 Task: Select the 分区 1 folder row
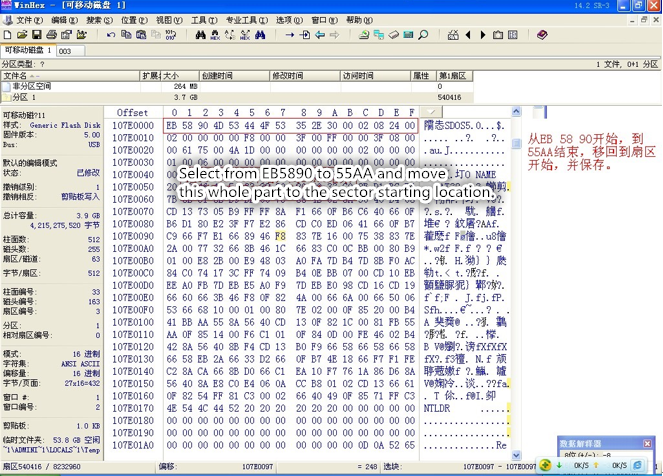237,97
